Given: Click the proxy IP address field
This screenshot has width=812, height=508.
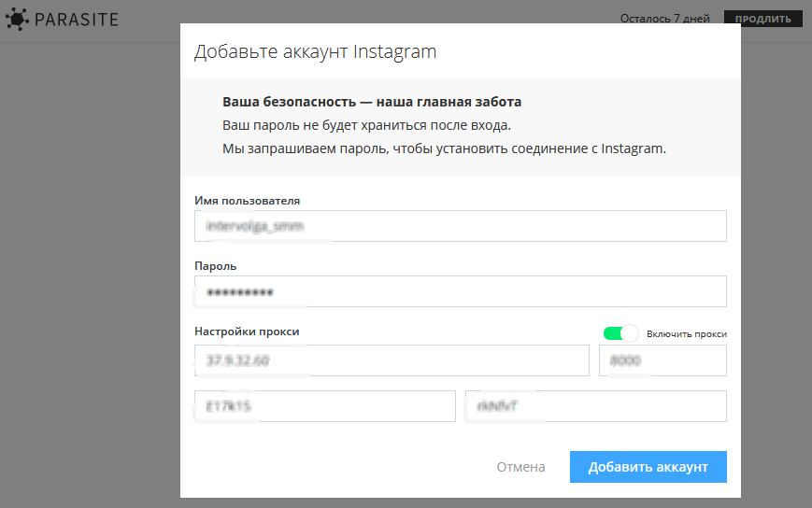Looking at the screenshot, I should tap(392, 360).
